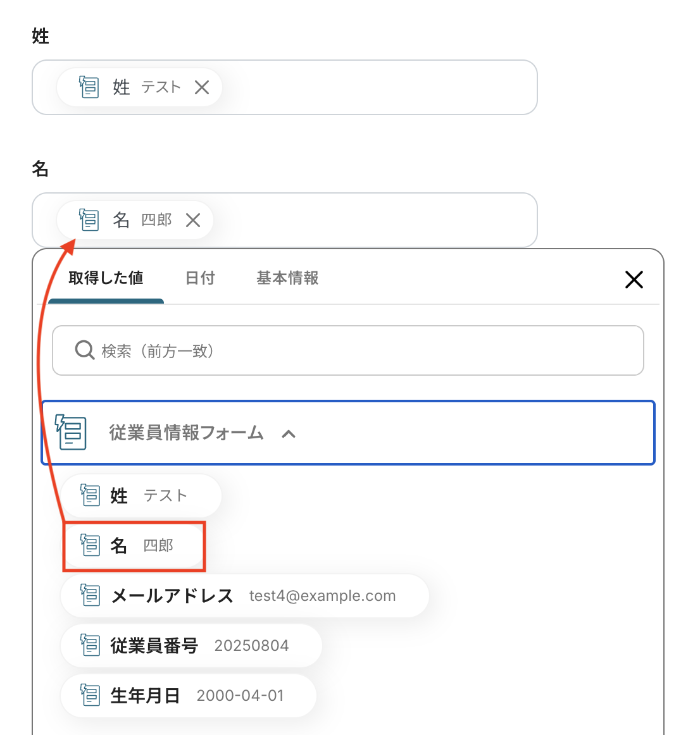Click the icon beside 姓 テスト list item
700x735 pixels.
90,495
